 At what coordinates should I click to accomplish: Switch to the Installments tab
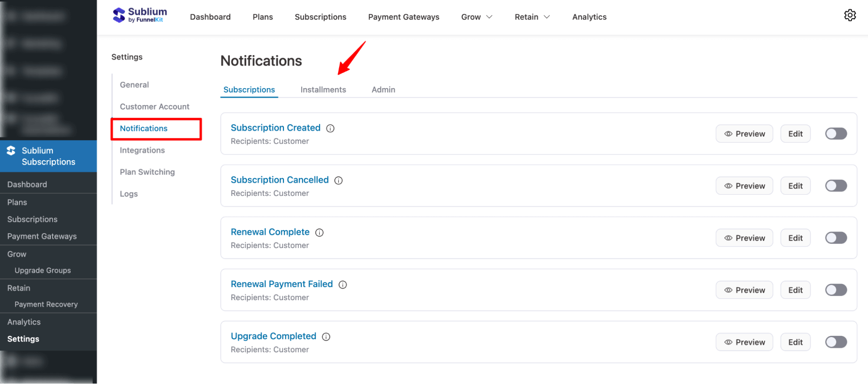coord(323,89)
